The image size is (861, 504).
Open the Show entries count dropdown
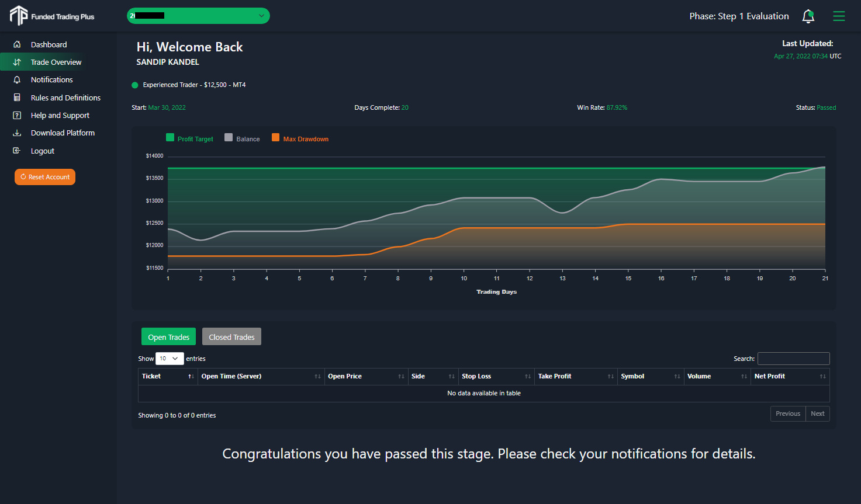click(170, 359)
